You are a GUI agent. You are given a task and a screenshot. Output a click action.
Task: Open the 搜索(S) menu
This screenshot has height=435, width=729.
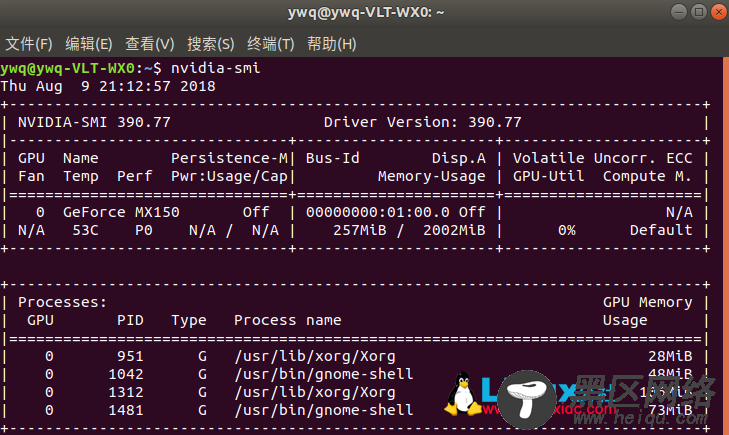tap(211, 44)
